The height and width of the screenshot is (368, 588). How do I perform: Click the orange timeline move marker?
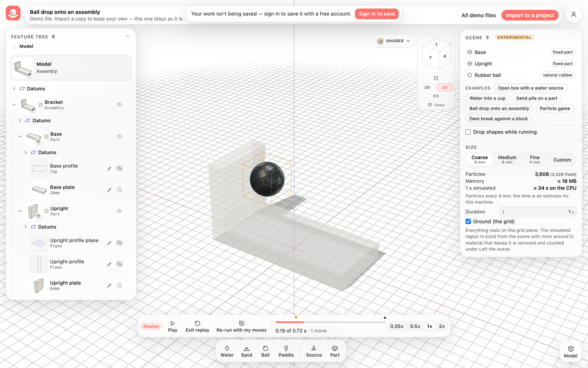(296, 317)
